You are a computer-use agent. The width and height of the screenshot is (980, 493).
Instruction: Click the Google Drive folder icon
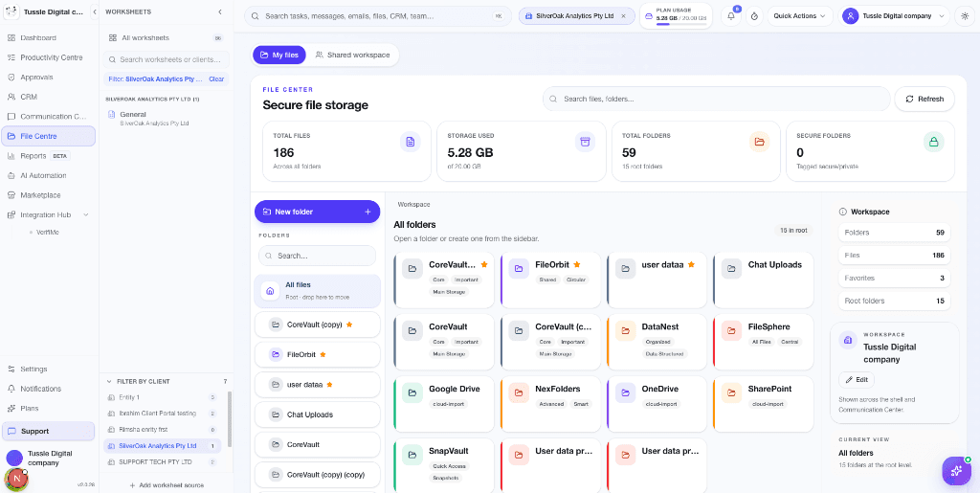point(412,392)
